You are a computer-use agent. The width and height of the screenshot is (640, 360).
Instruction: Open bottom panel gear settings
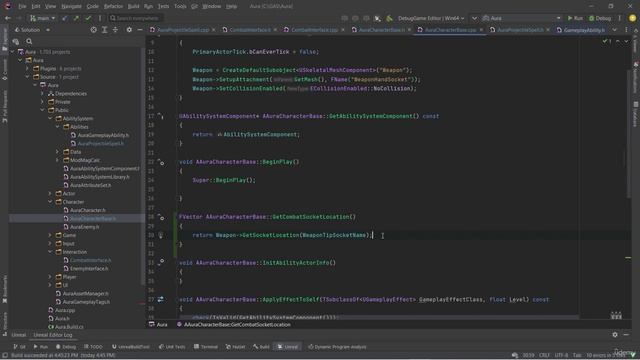615,335
